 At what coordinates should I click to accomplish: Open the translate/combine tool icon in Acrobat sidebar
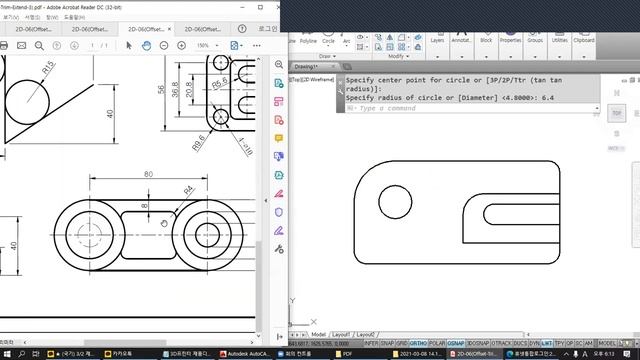279,157
